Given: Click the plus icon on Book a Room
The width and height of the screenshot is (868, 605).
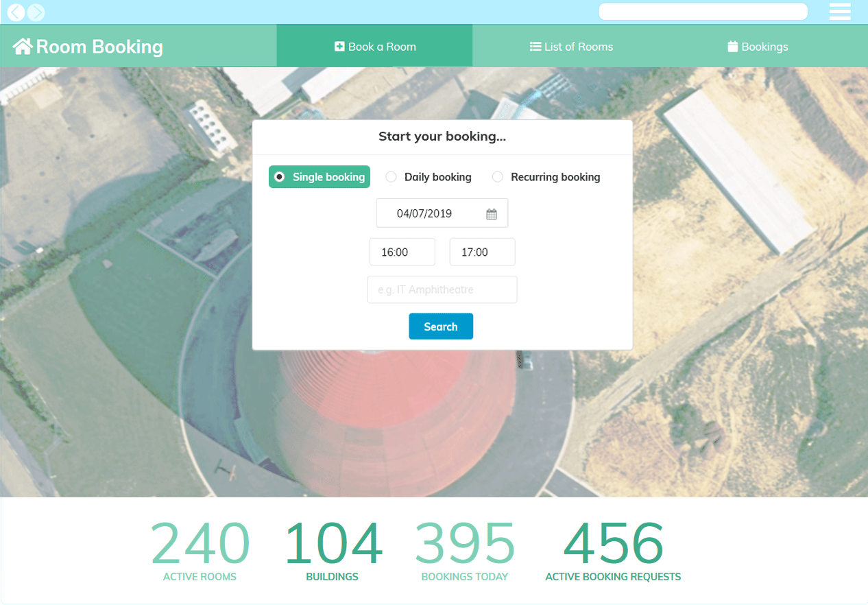Looking at the screenshot, I should tap(339, 47).
